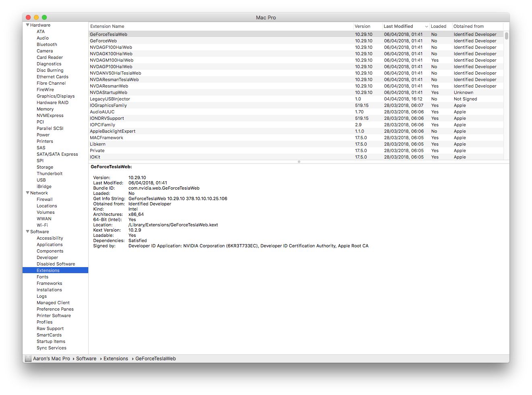This screenshot has width=532, height=395.
Task: Collapse the Software section triangle
Action: 27,232
